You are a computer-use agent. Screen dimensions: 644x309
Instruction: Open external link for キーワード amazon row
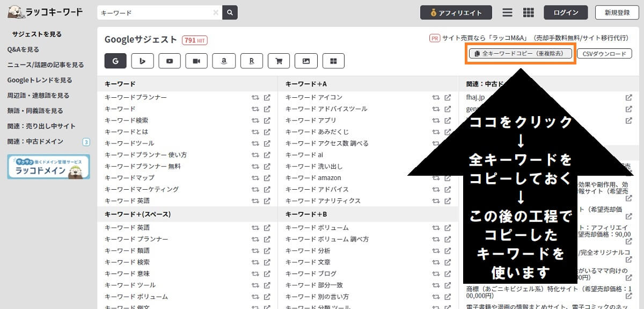tap(448, 178)
